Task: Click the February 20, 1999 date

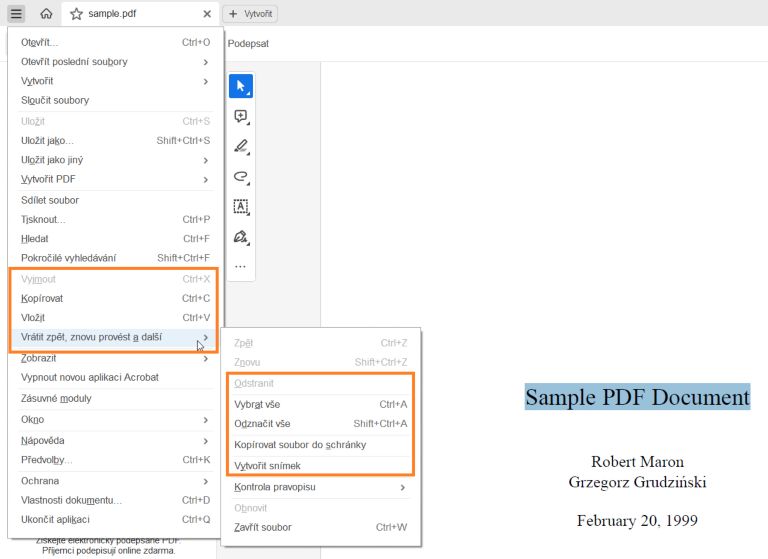Action: pos(637,520)
